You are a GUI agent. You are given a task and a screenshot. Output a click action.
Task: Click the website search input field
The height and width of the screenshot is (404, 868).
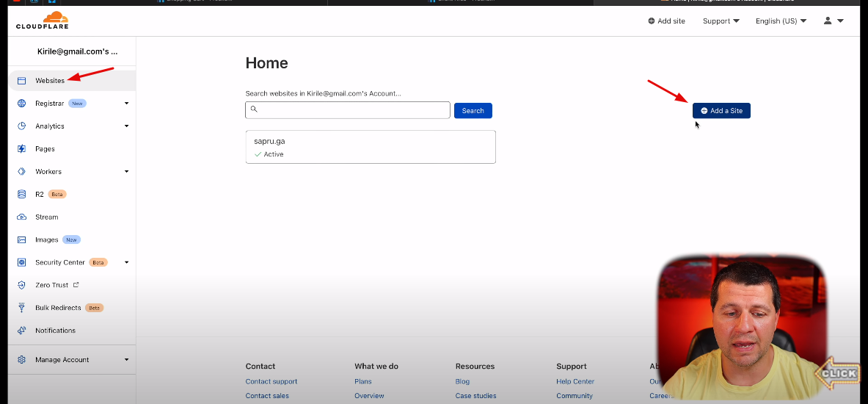pyautogui.click(x=348, y=110)
